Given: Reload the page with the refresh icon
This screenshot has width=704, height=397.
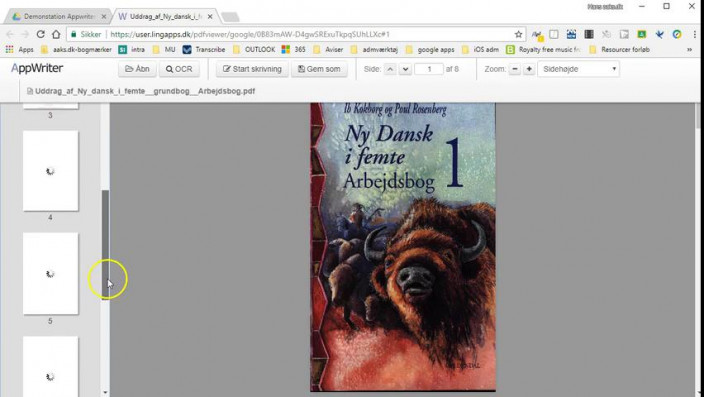Looking at the screenshot, I should point(40,34).
